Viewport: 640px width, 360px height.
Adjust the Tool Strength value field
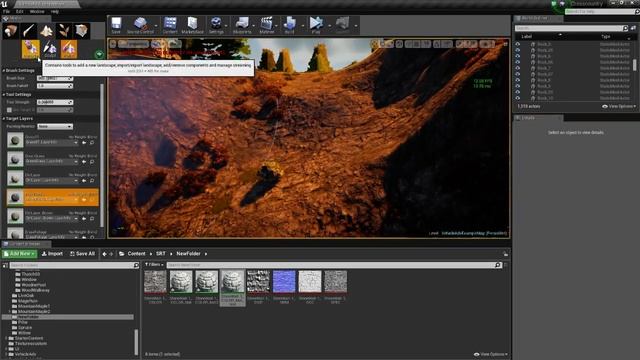(x=55, y=102)
